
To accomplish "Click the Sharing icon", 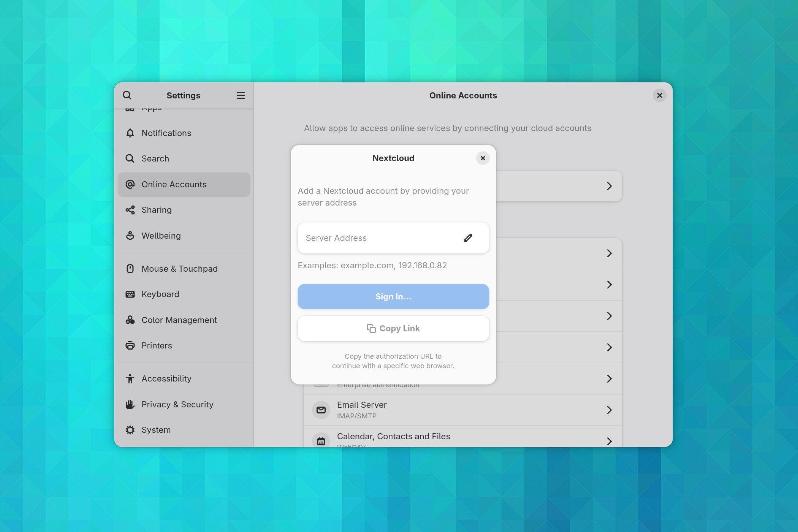I will 130,210.
